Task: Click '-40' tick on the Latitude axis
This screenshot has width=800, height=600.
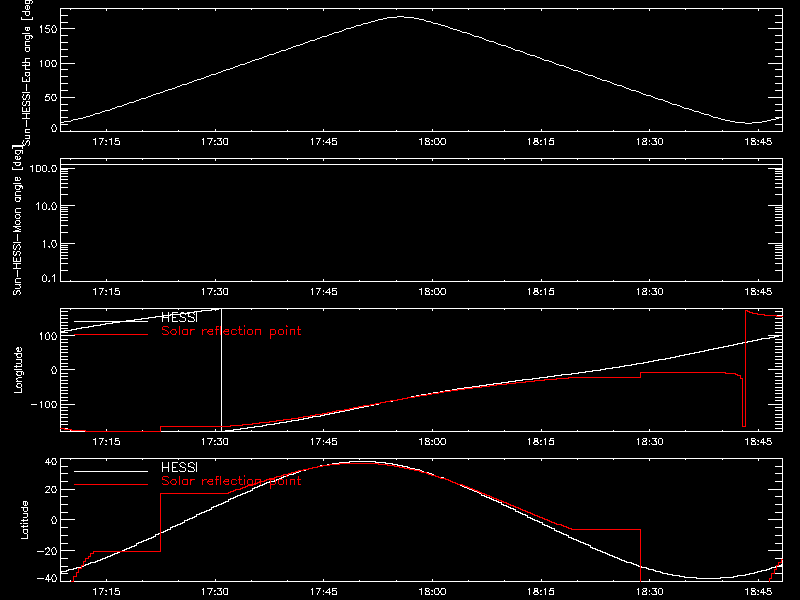Action: (47, 578)
